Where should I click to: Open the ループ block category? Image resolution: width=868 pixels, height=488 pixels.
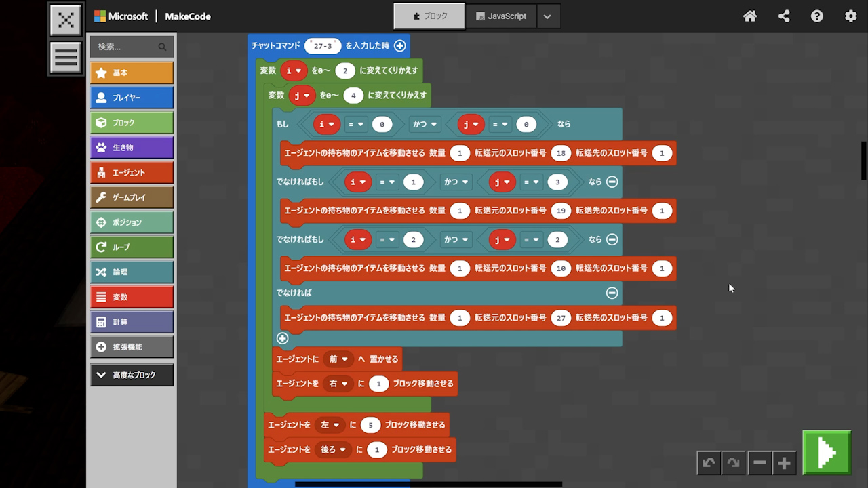(x=132, y=247)
